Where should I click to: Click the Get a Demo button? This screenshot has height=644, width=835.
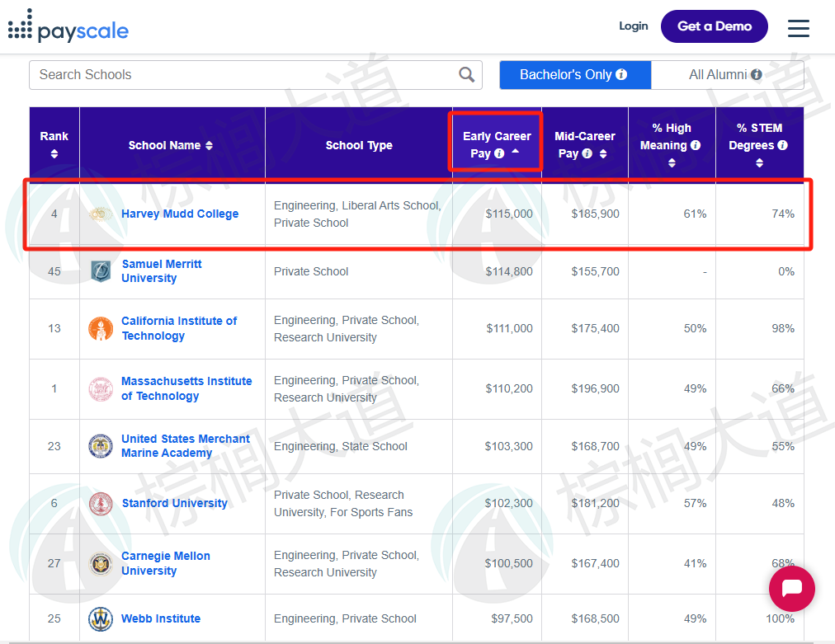pos(714,26)
